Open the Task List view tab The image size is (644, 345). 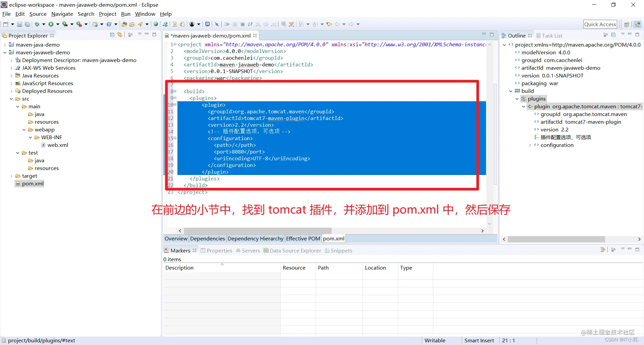549,36
